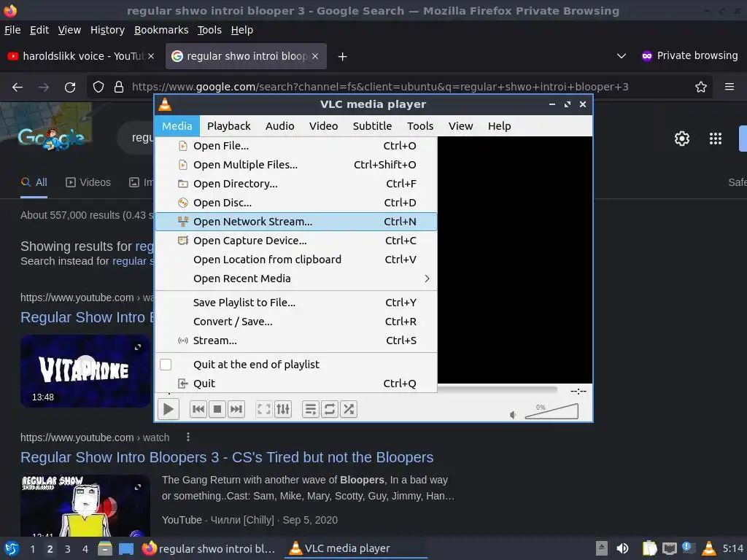Click the Previous media button in VLC
The height and width of the screenshot is (560, 747).
click(198, 409)
